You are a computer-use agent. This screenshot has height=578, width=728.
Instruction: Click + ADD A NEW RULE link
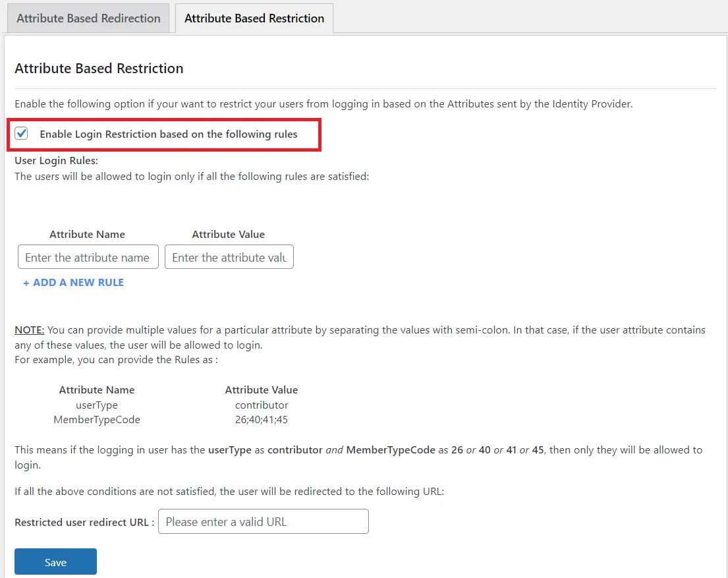pyautogui.click(x=73, y=283)
